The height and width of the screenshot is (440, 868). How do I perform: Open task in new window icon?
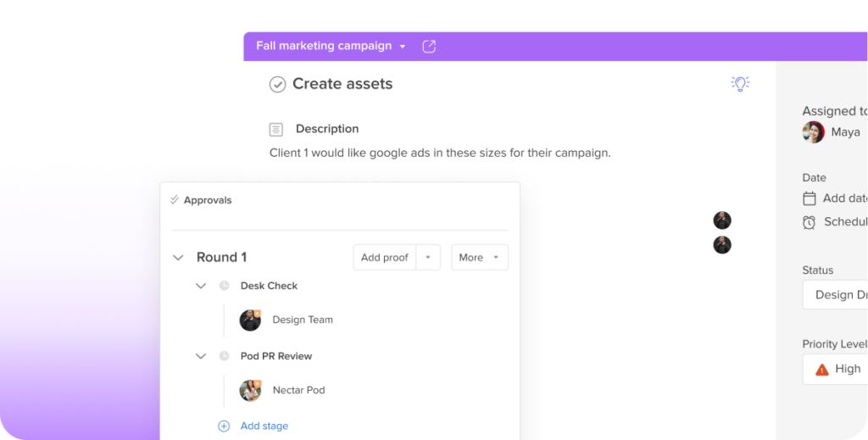[429, 47]
